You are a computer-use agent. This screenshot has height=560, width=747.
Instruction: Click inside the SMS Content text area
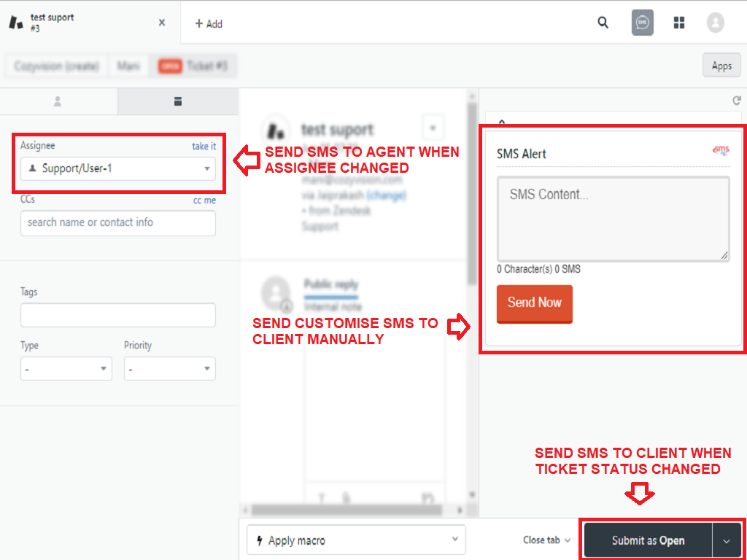click(613, 219)
